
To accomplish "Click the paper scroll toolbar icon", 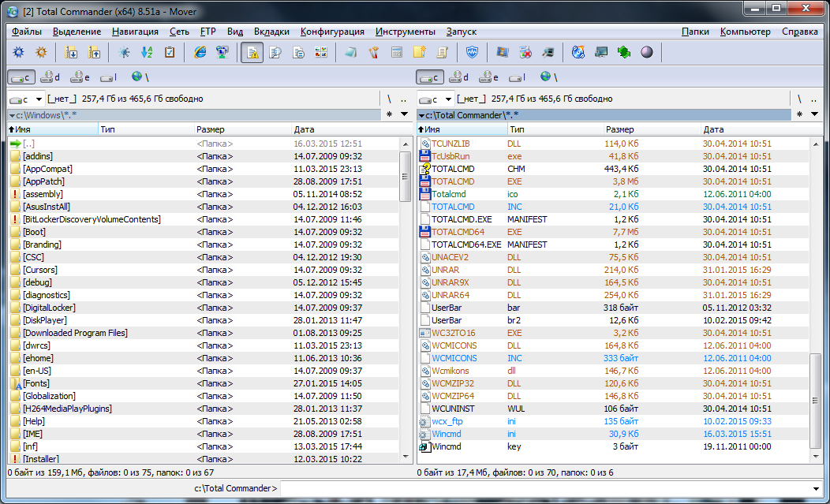I will pyautogui.click(x=442, y=52).
